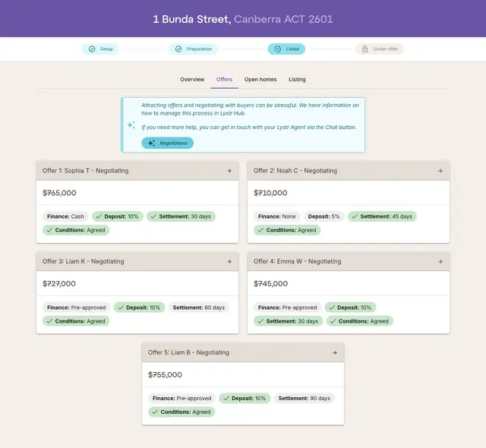Screen dimensions: 486x448
Task: Open the Open homes tab
Action: [x=260, y=79]
